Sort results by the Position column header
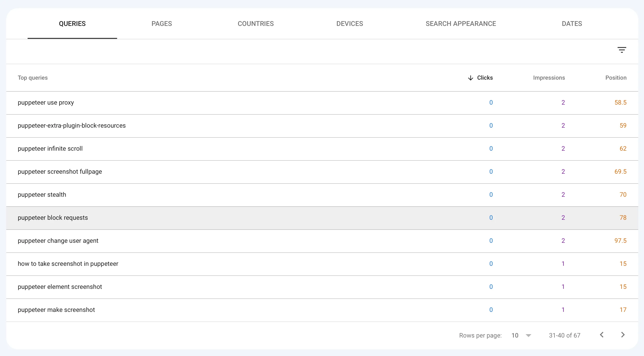The height and width of the screenshot is (356, 644). (616, 78)
